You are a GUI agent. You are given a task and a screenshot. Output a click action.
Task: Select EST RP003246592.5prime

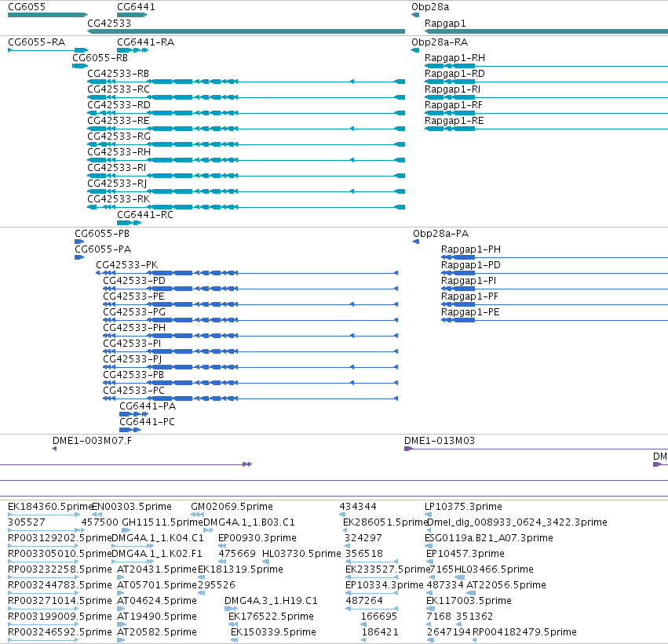(60, 632)
